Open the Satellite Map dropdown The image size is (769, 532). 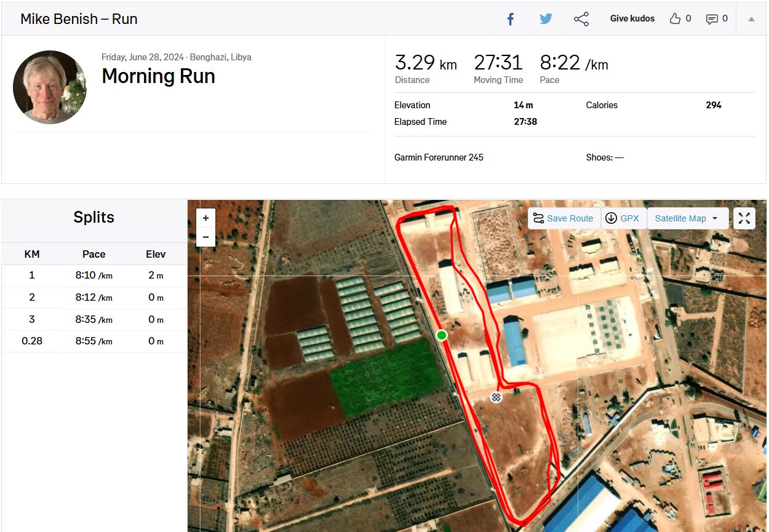tap(687, 218)
